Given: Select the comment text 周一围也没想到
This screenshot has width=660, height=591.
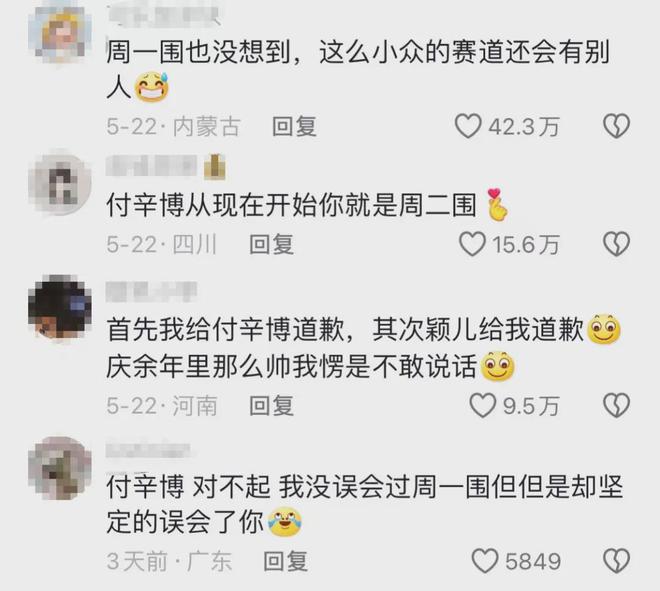Looking at the screenshot, I should (x=198, y=53).
